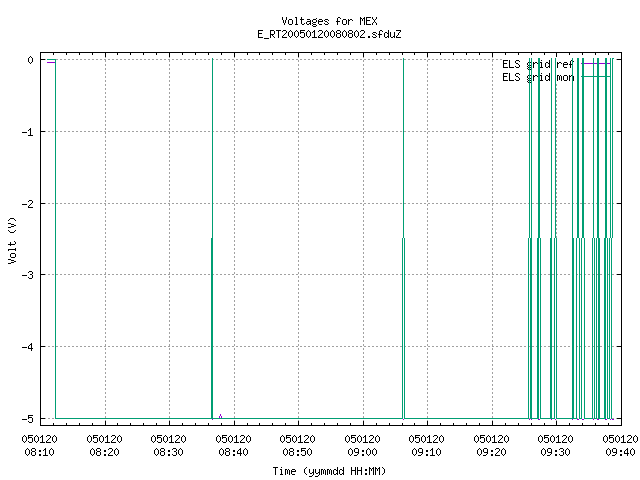Click x-axis time label 09:40

pos(620,452)
